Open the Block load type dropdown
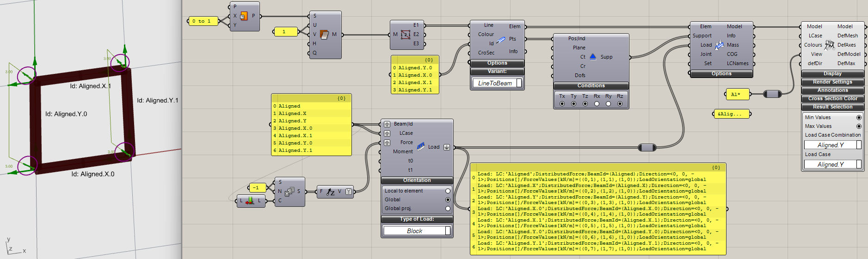 pyautogui.click(x=448, y=231)
